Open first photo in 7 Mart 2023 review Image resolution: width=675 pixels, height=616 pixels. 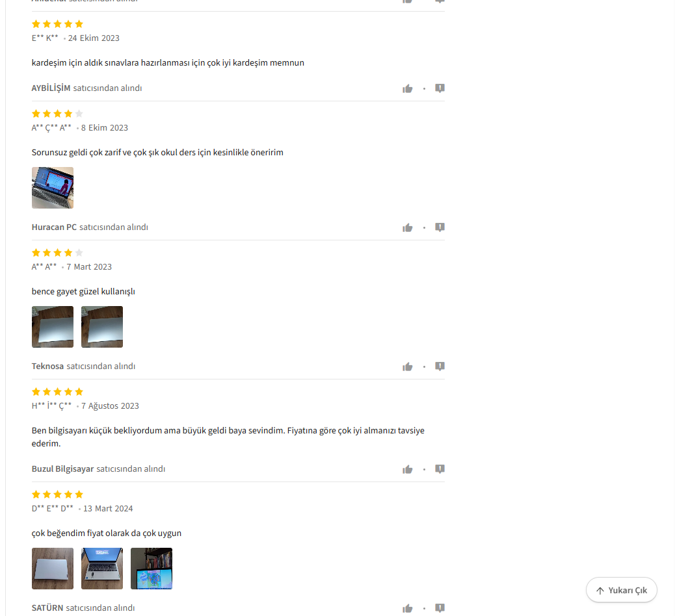pyautogui.click(x=53, y=327)
